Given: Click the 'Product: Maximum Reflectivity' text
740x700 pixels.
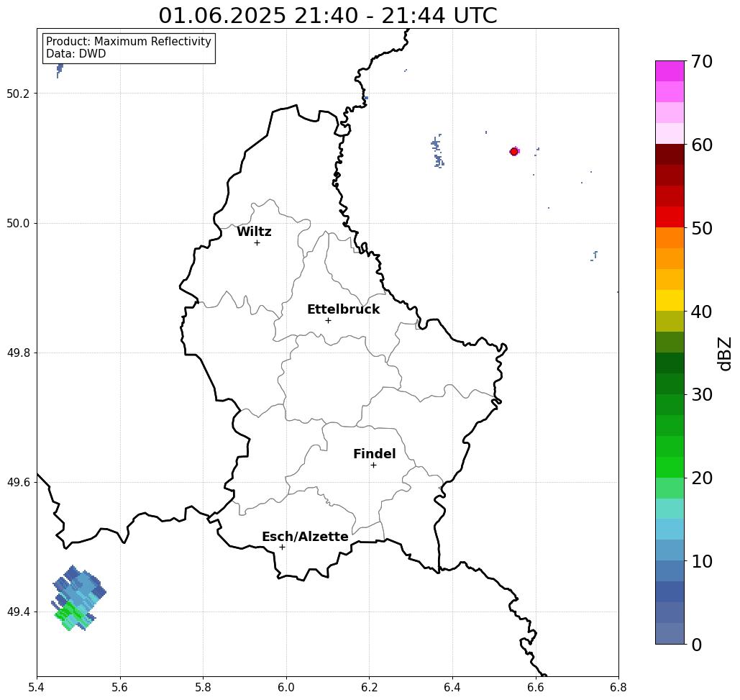Looking at the screenshot, I should pos(128,42).
